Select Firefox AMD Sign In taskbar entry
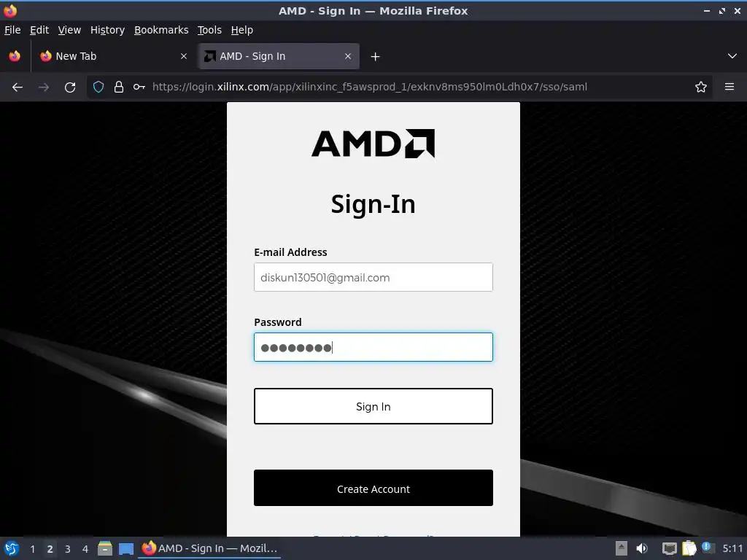This screenshot has width=747, height=560. 209,548
